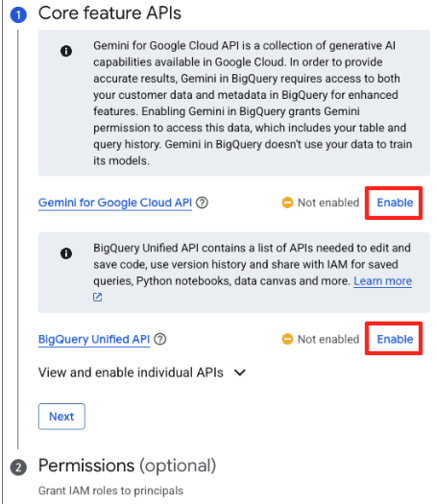The image size is (436, 504).
Task: Open help icon next to Gemini for Google Cloud API
Action: [203, 203]
